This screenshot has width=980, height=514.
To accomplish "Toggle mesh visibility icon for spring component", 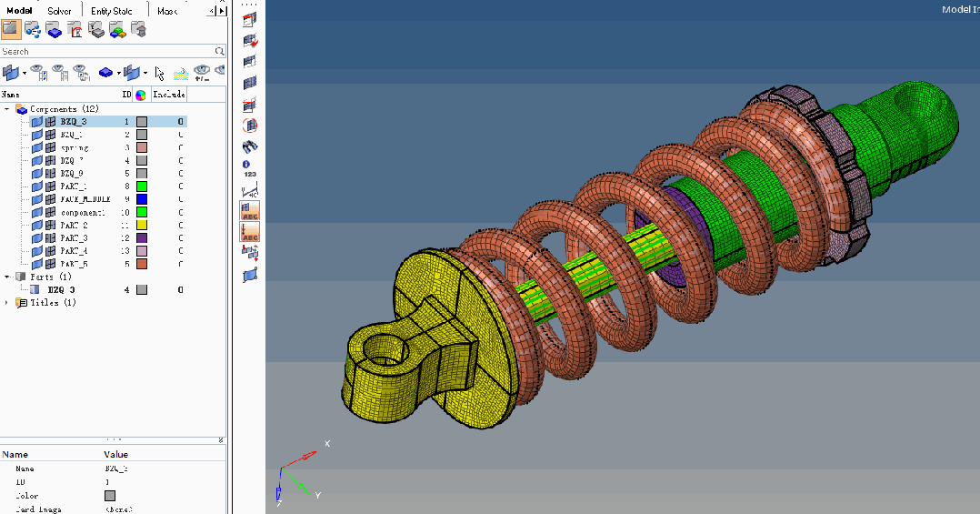I will [51, 147].
